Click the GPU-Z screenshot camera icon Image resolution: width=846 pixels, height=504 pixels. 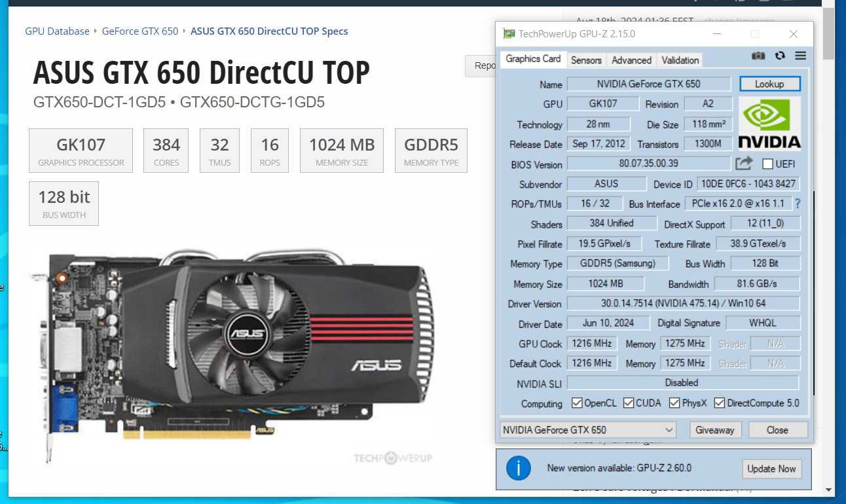[758, 56]
